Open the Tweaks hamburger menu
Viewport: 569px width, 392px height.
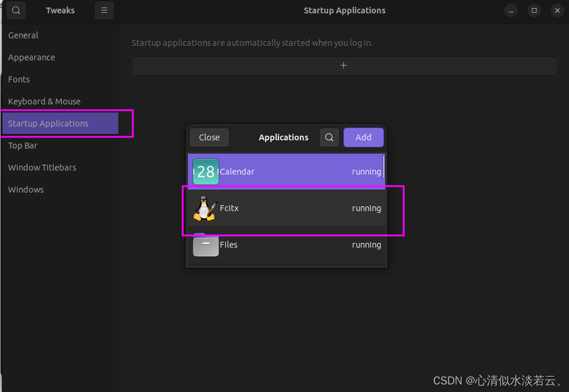(x=104, y=10)
